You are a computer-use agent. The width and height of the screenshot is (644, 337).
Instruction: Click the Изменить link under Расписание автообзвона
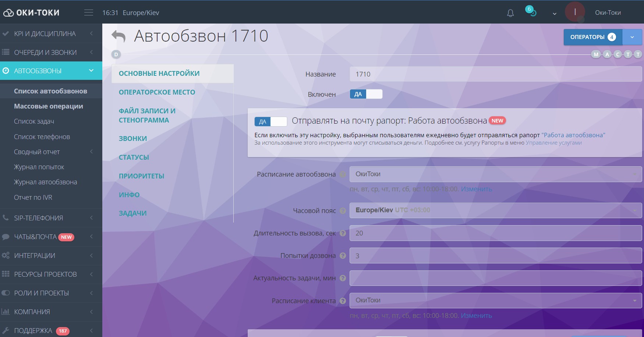click(476, 189)
